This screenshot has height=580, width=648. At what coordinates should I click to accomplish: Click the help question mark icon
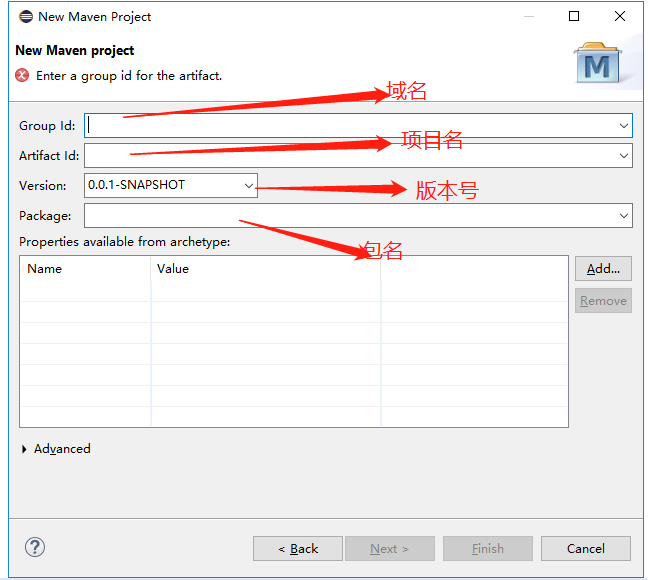[x=35, y=547]
